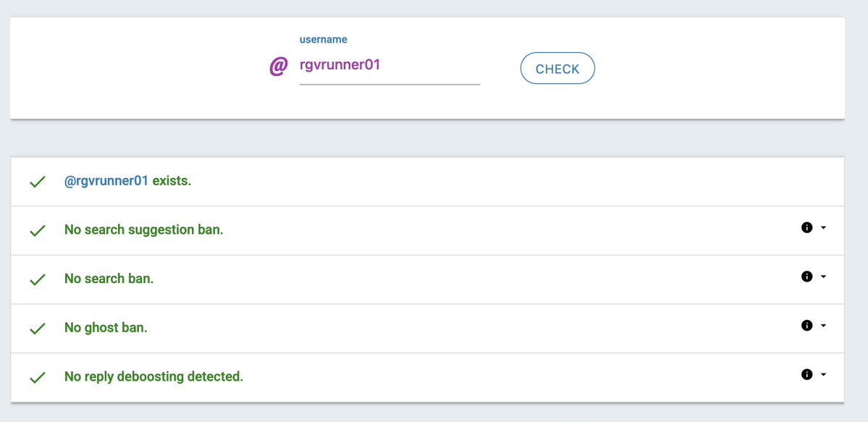868x422 pixels.
Task: Click info icon for reply deboosting
Action: click(x=807, y=374)
